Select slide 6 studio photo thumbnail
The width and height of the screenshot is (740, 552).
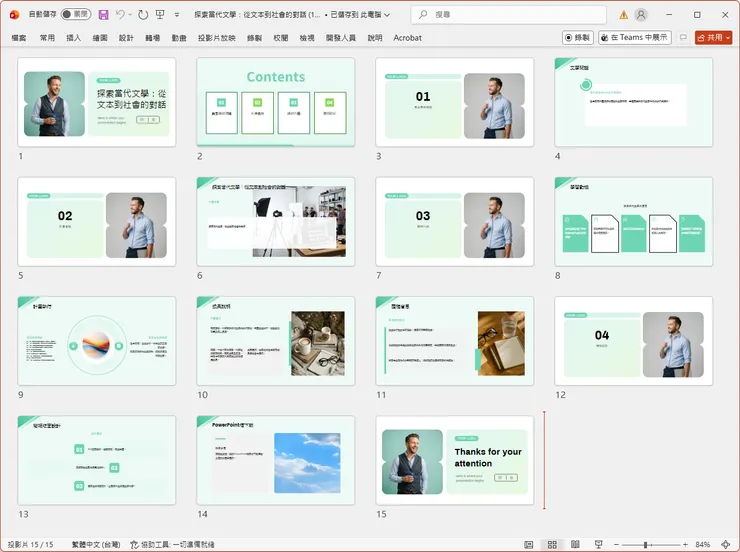click(x=276, y=221)
